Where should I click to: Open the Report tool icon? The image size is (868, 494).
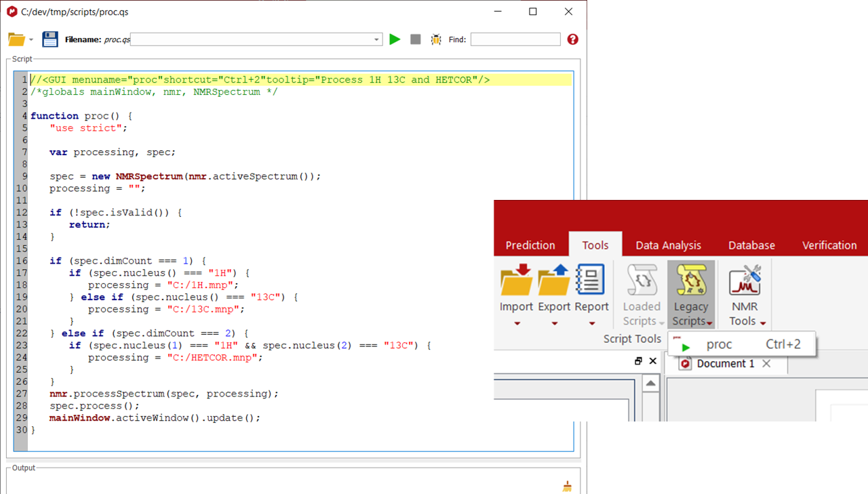[x=591, y=280]
